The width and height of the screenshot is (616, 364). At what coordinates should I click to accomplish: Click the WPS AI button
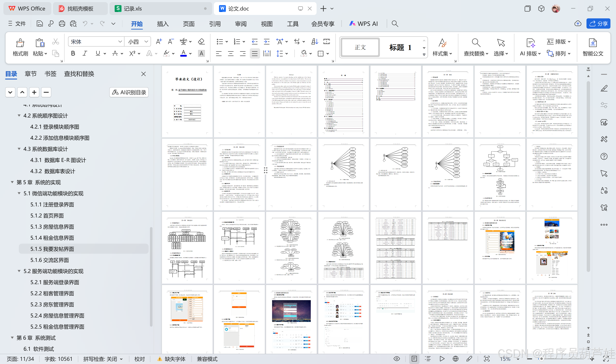[364, 23]
